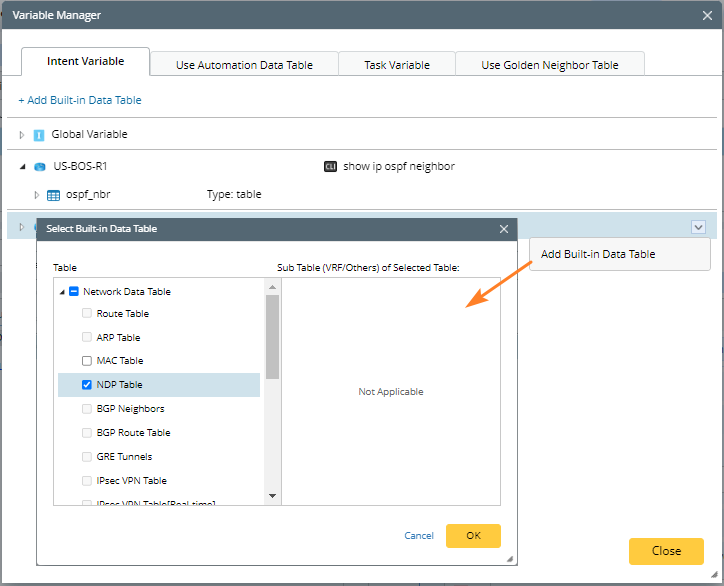
Task: Check the MAC Table checkbox
Action: coord(87,361)
